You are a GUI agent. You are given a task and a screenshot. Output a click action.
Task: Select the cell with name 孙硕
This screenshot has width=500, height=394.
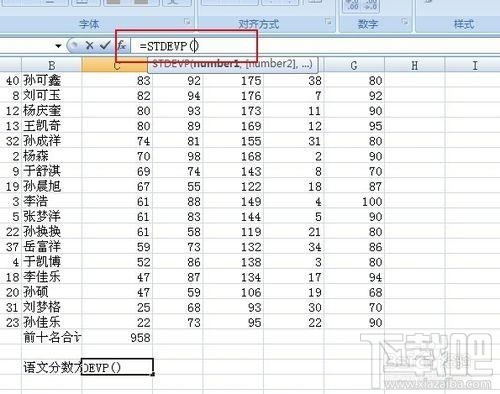pos(51,292)
